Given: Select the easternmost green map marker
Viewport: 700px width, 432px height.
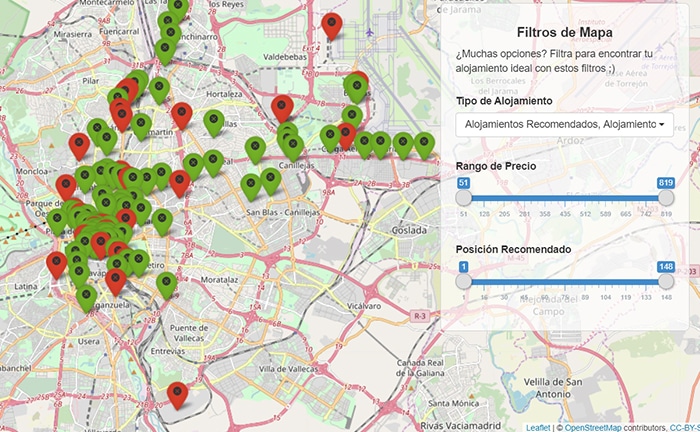Looking at the screenshot, I should click(425, 144).
